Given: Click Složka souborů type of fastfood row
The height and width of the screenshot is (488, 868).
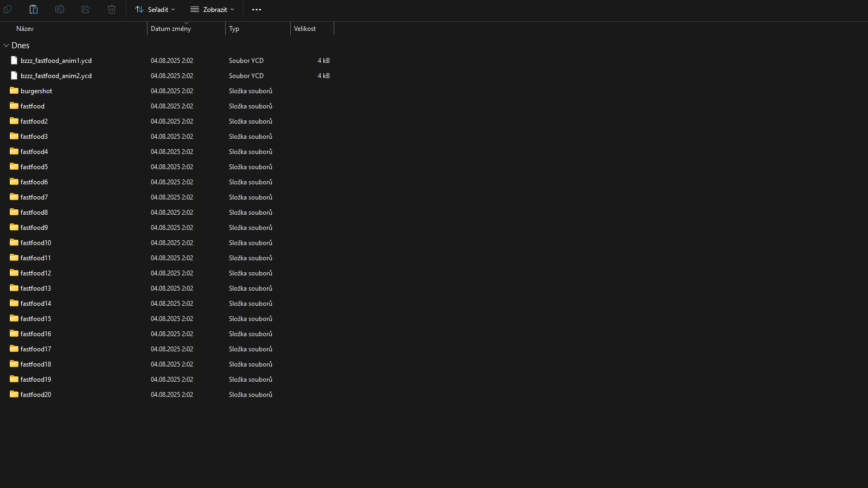Looking at the screenshot, I should point(251,106).
